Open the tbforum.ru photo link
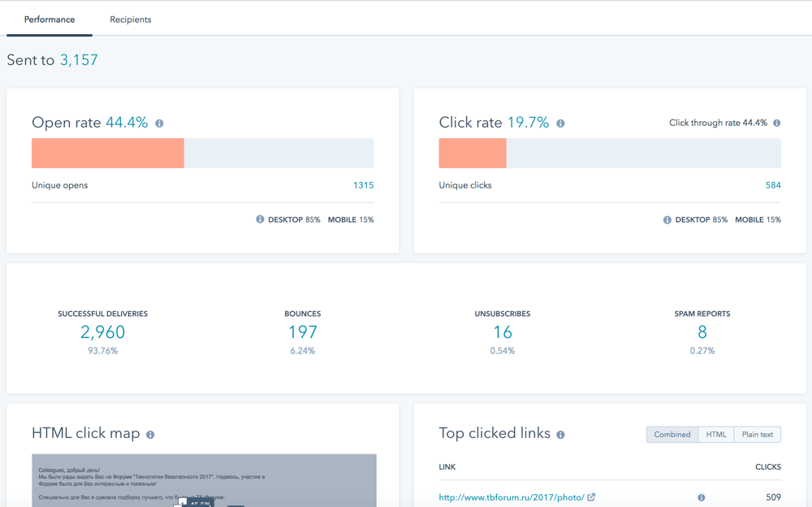This screenshot has height=507, width=812. 512,497
